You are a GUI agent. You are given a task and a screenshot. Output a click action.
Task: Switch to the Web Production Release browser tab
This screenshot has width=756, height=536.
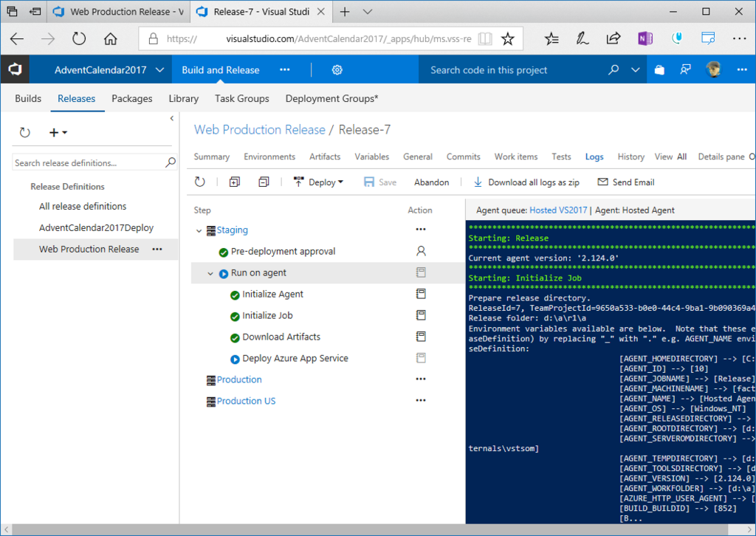(120, 12)
